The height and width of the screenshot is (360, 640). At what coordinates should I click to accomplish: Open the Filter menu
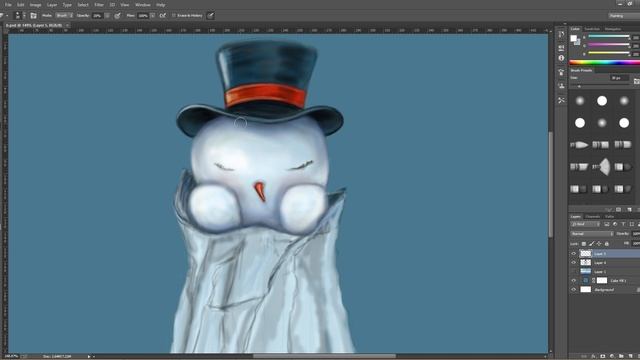(99, 5)
